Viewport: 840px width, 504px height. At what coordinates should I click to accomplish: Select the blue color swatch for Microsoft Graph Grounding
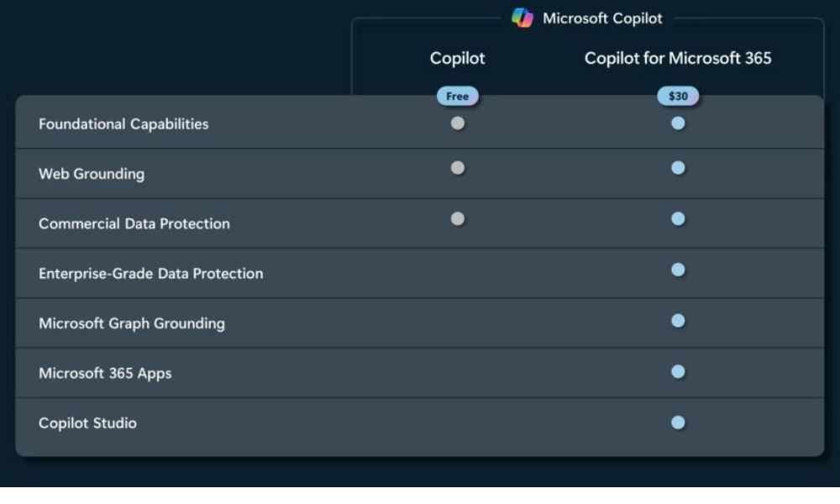(677, 318)
